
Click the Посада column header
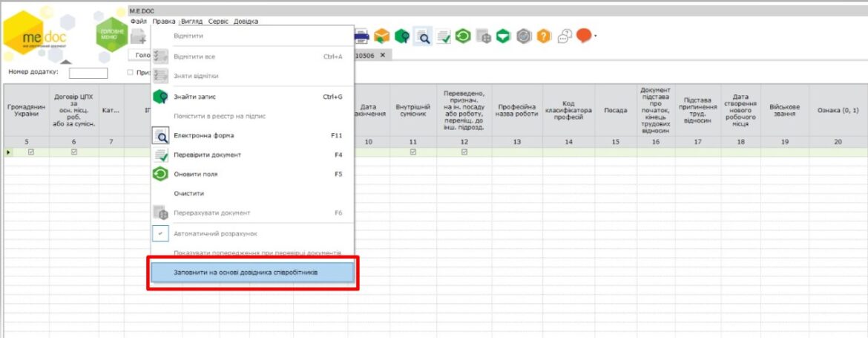click(x=616, y=110)
